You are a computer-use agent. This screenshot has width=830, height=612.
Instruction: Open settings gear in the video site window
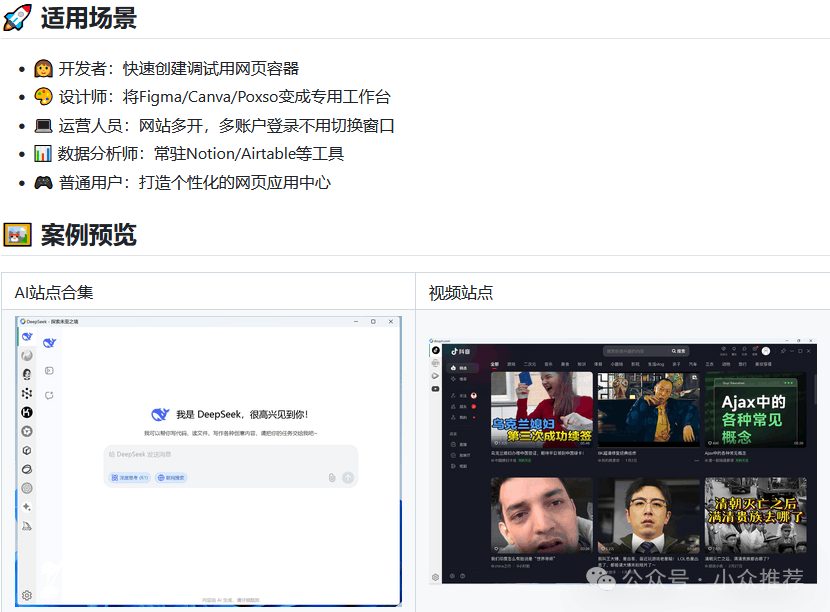435,577
